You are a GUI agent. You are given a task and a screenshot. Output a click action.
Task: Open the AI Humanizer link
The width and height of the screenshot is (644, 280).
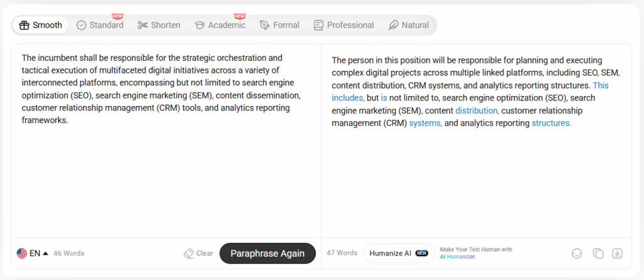[458, 257]
